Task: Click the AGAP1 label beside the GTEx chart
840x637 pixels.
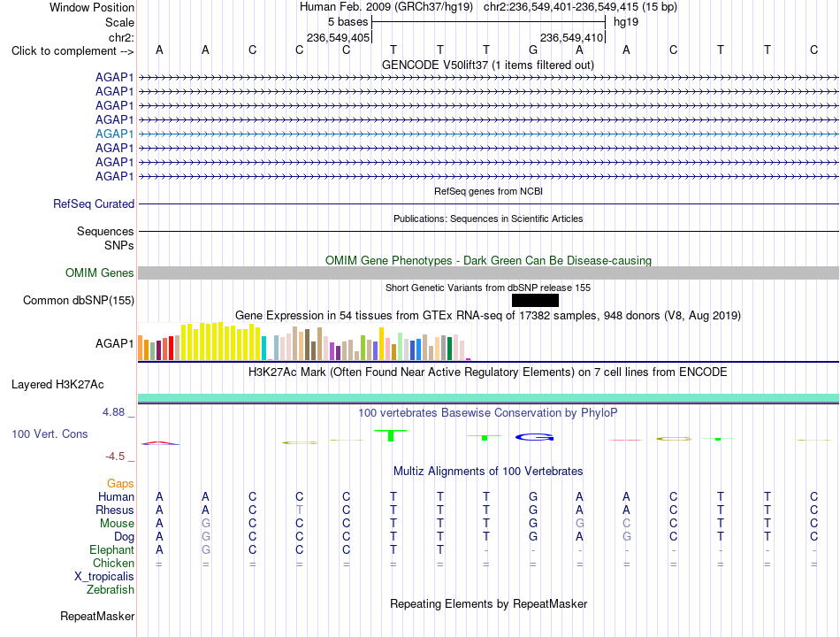Action: click(x=114, y=343)
